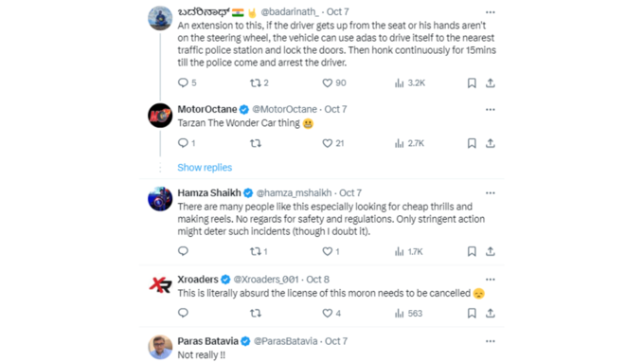Retweet Xroaders tweet
This screenshot has width=644, height=363.
(256, 314)
